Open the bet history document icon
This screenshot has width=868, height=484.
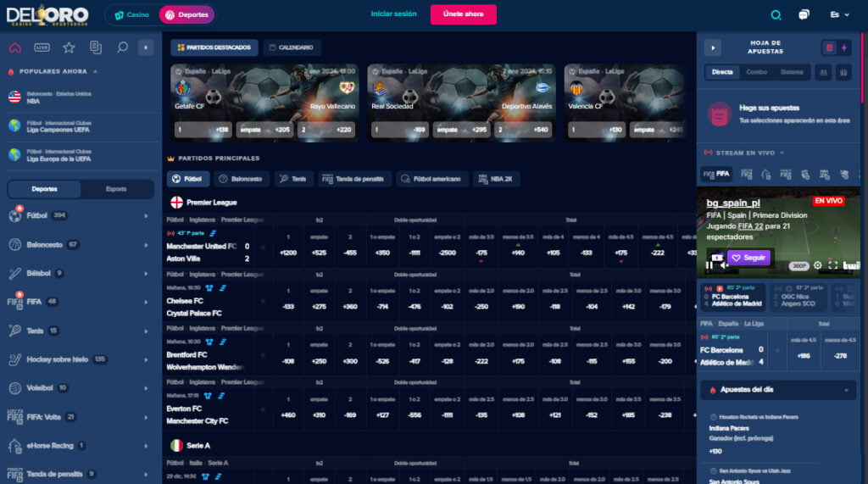(x=95, y=47)
